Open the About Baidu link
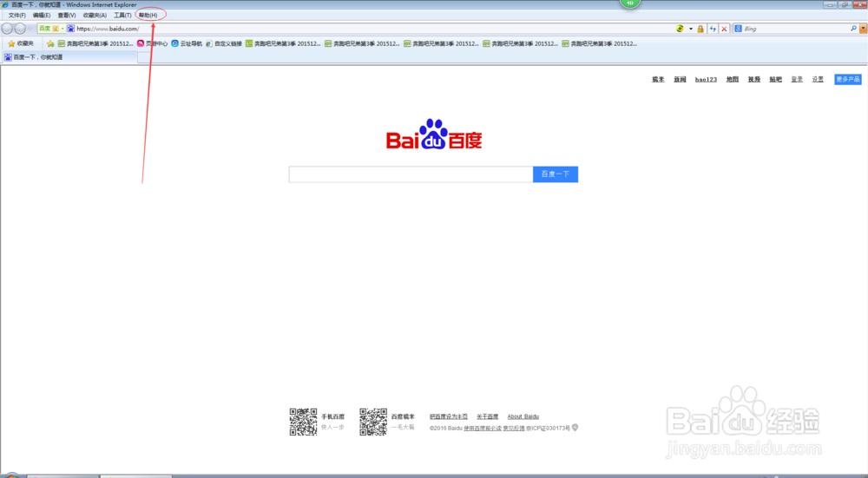868x478 pixels. point(523,416)
